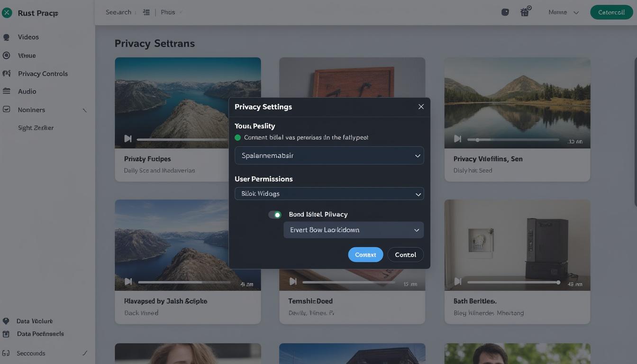Open the Meme menu in header
This screenshot has width=637, height=364.
tap(563, 12)
